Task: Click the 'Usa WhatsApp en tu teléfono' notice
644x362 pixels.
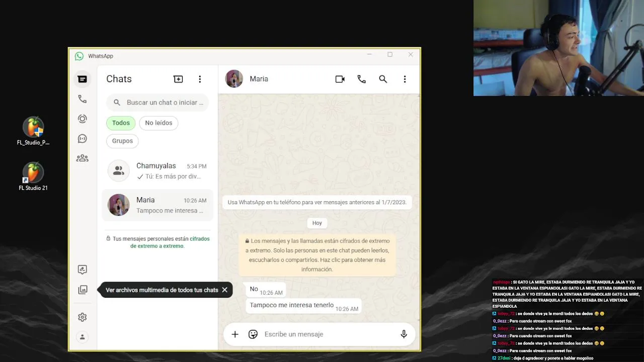Action: pyautogui.click(x=317, y=202)
